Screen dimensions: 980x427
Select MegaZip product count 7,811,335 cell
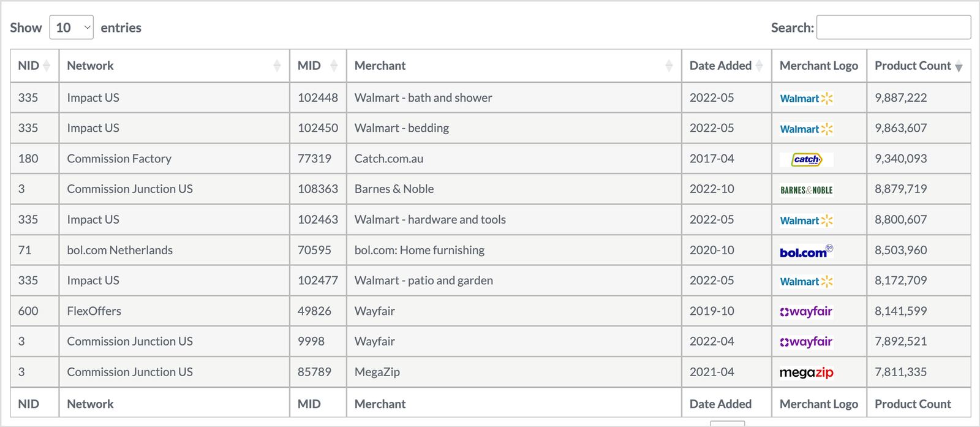[919, 372]
